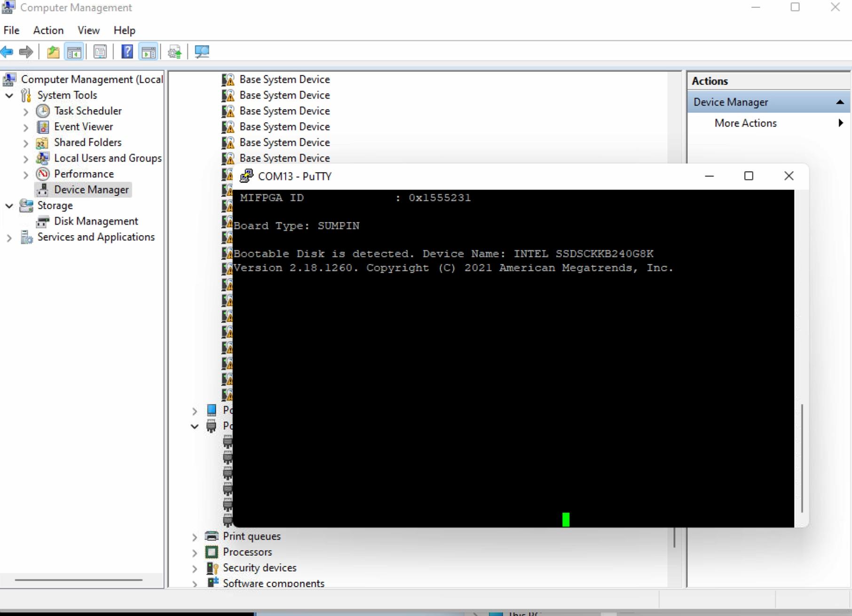
Task: Click the console tree horizontal scrollbar
Action: pyautogui.click(x=79, y=580)
